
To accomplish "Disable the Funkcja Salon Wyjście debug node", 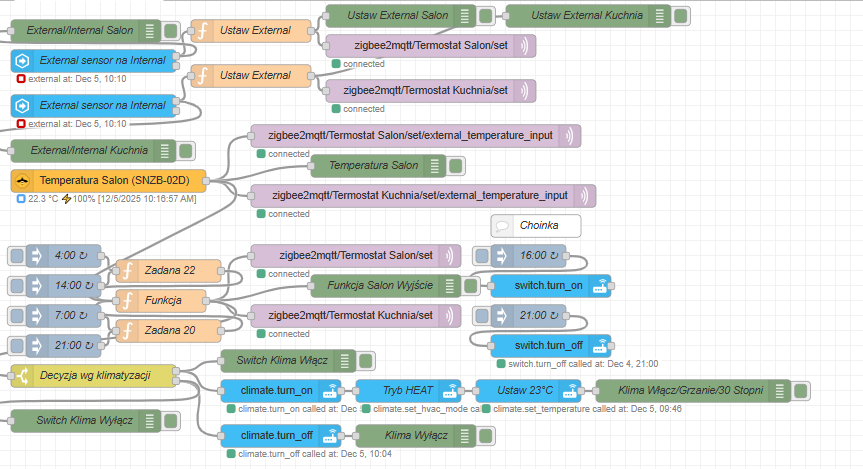I will (x=475, y=286).
